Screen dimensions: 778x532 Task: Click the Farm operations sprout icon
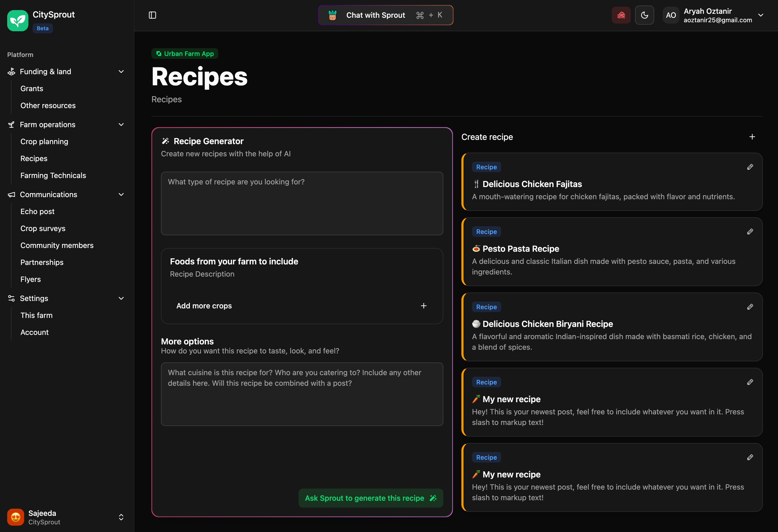(x=11, y=125)
